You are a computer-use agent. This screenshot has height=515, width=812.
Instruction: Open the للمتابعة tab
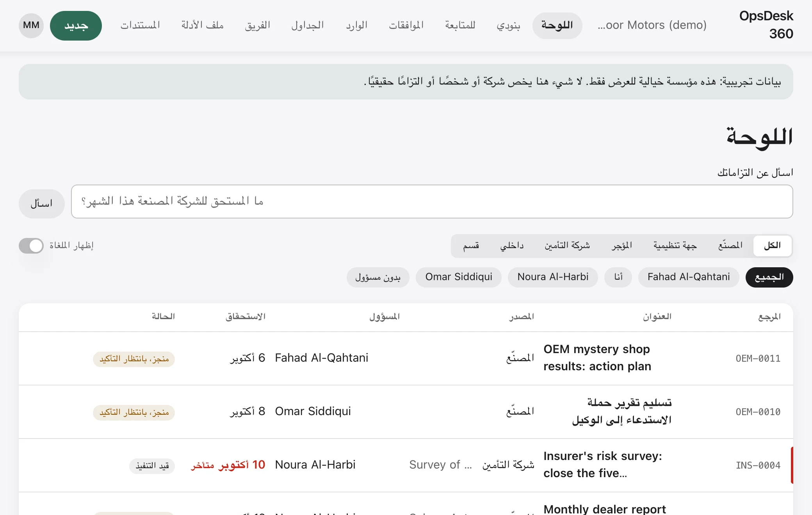(460, 25)
